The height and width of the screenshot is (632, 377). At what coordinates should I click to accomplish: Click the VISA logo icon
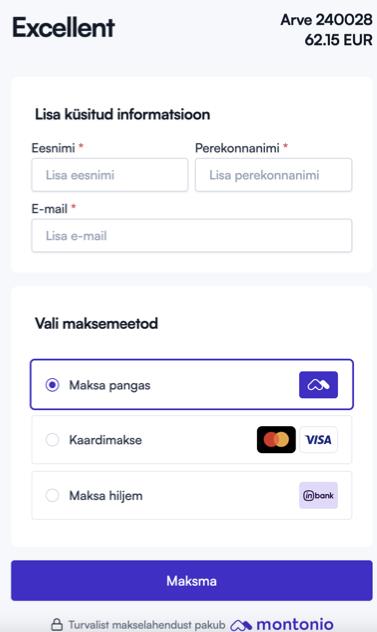(319, 439)
